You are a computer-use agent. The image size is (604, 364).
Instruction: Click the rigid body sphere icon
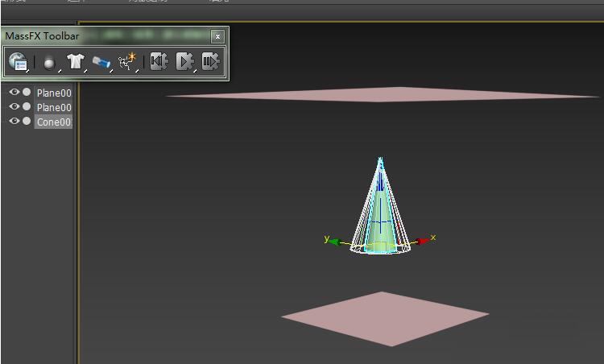(49, 62)
